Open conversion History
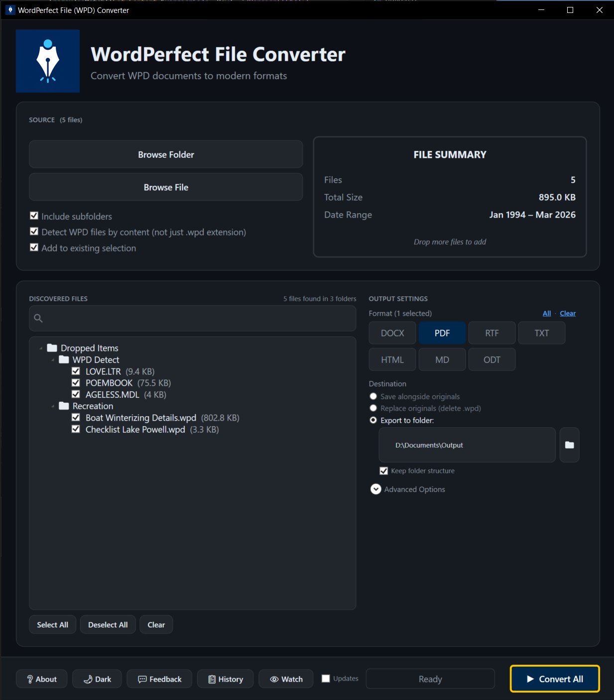The height and width of the screenshot is (700, 614). [226, 679]
